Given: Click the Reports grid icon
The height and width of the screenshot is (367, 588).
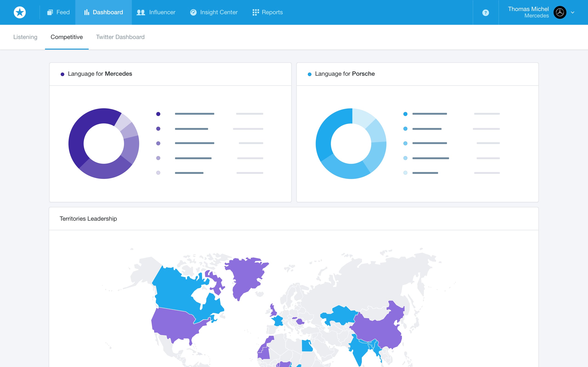Looking at the screenshot, I should tap(255, 12).
